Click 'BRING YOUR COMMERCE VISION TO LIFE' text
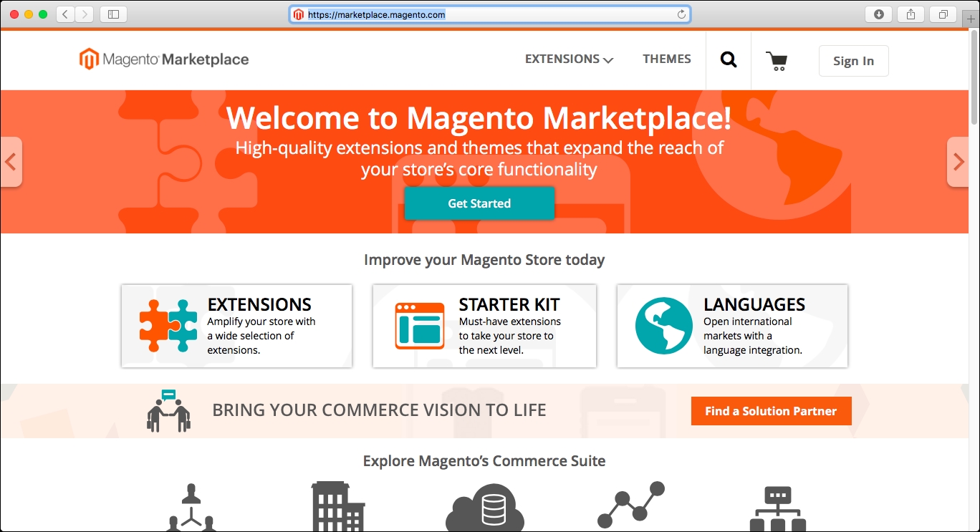The width and height of the screenshot is (980, 532). pyautogui.click(x=379, y=410)
